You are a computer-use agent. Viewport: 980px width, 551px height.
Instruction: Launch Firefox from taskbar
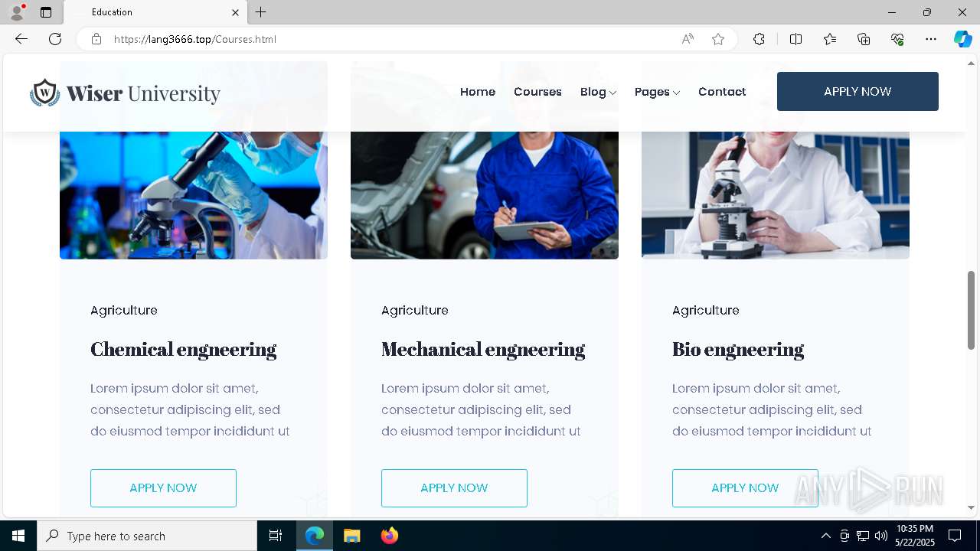(390, 536)
